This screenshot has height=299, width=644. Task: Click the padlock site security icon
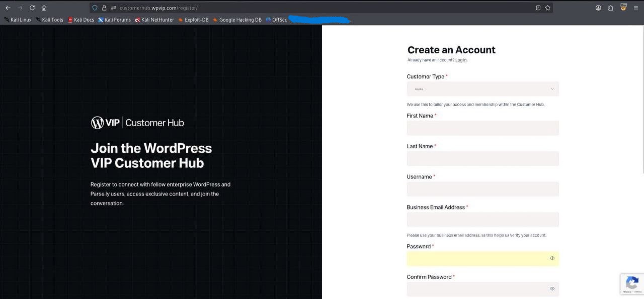click(103, 8)
